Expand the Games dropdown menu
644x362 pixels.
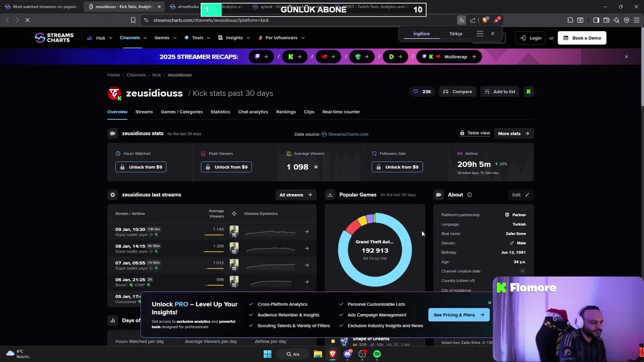(166, 38)
